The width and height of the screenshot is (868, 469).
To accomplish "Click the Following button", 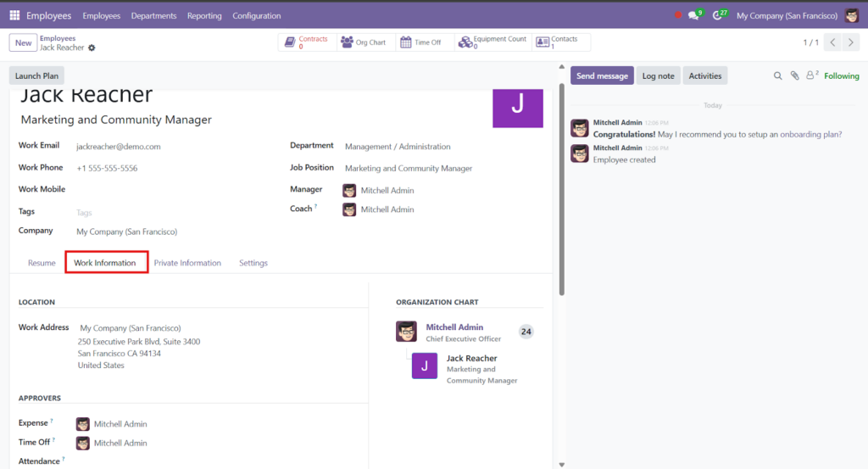I will 842,75.
